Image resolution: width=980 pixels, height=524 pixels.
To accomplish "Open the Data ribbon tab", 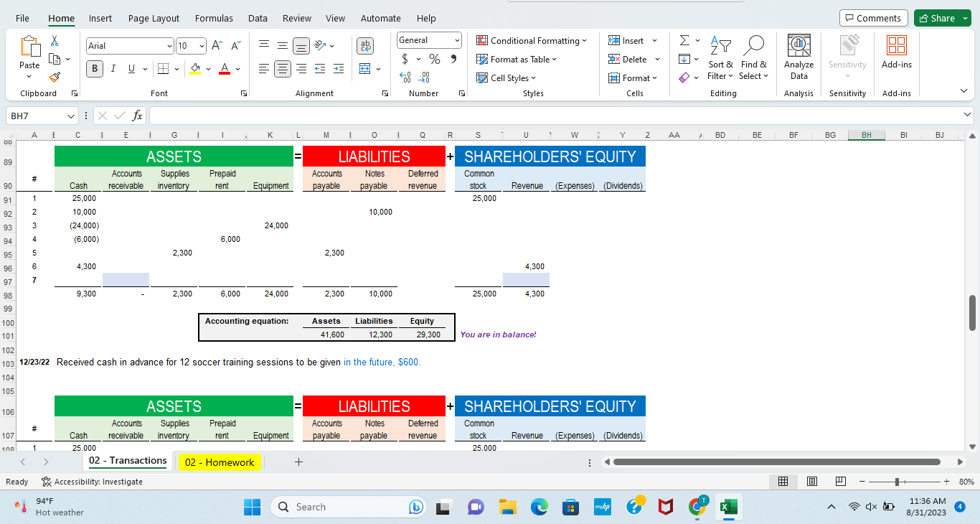I will coord(258,18).
